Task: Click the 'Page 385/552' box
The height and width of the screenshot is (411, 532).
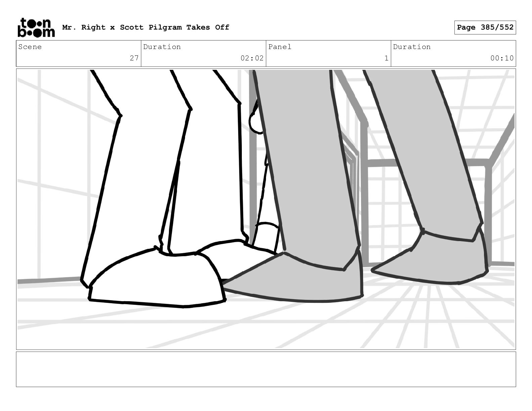Action: click(x=485, y=28)
